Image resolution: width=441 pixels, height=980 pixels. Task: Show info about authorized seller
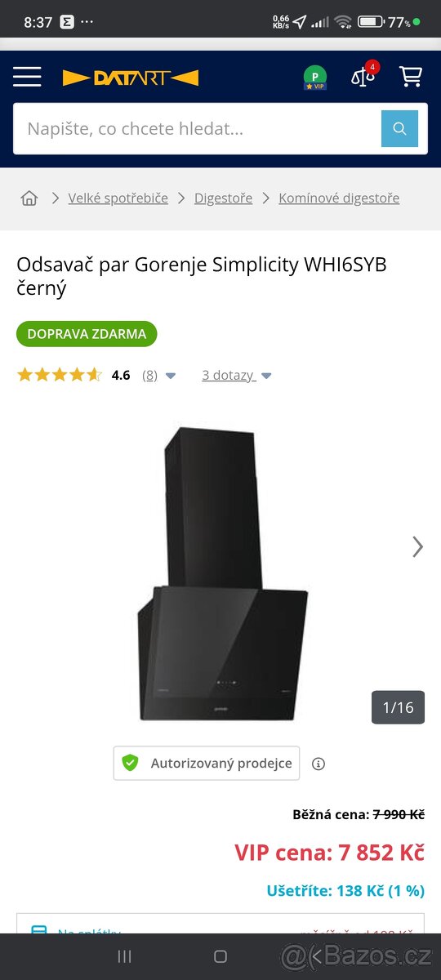point(318,764)
